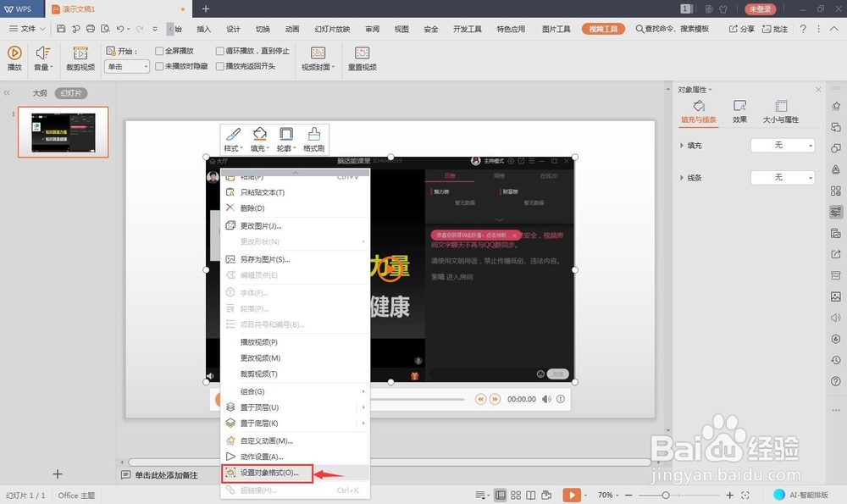
Task: Click the Outline (轮廓) icon
Action: [286, 134]
